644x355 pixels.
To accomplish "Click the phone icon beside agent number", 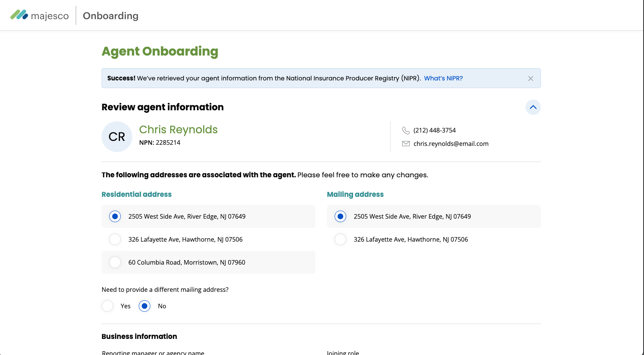I will tap(406, 131).
